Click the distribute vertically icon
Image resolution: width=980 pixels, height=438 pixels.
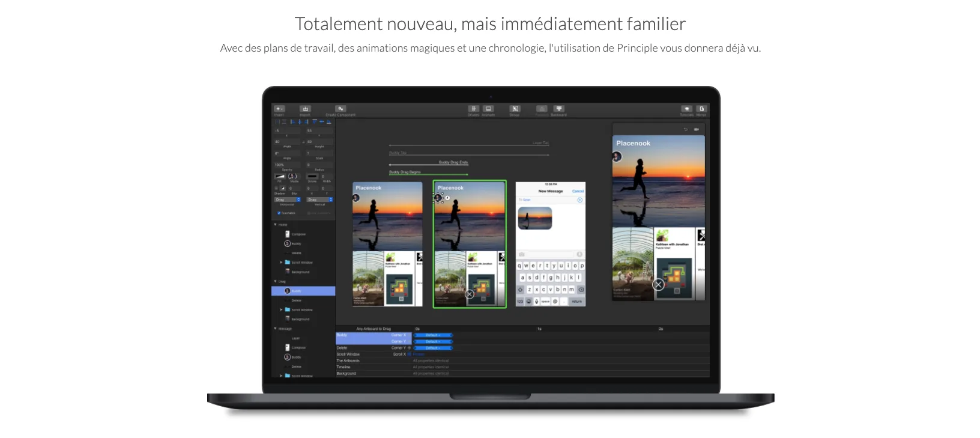coord(284,122)
